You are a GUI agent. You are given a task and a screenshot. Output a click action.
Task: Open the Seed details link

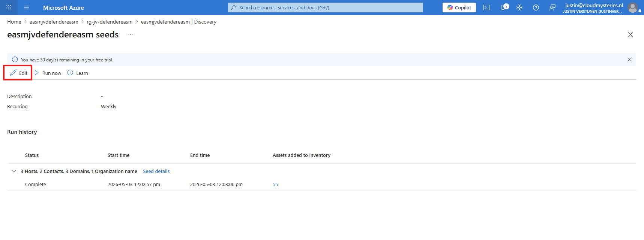tap(156, 171)
